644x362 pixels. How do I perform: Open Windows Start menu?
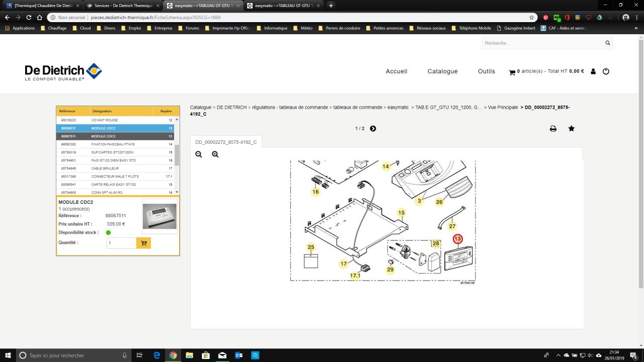coord(8,355)
